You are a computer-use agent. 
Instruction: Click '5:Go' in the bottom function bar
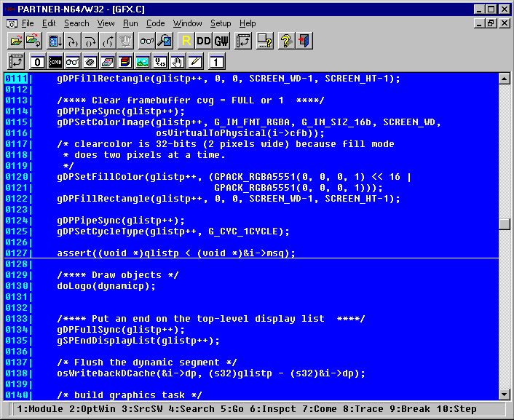pyautogui.click(x=233, y=409)
